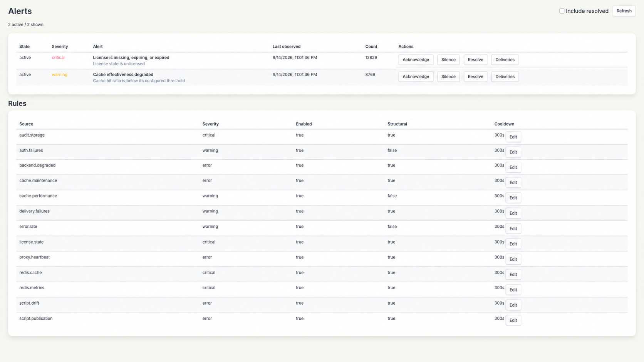Open Deliveries for Cache effectiveness alert
The width and height of the screenshot is (644, 362).
[505, 77]
